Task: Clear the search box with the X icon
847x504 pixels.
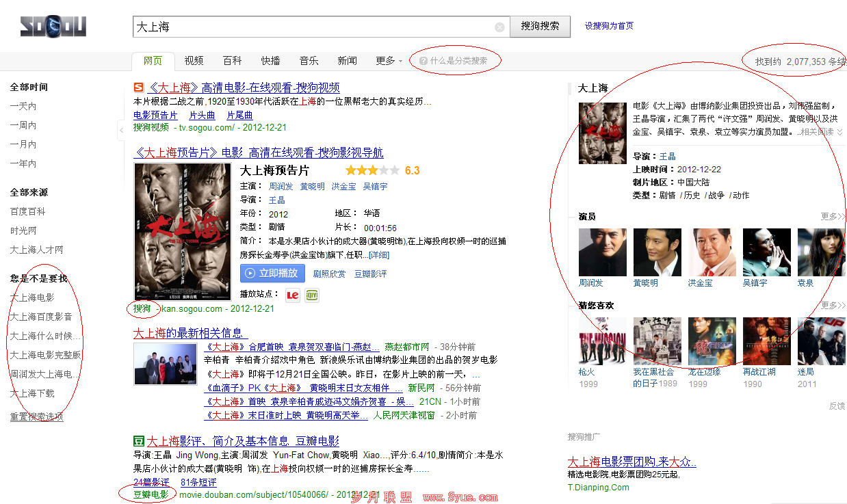Action: tap(499, 27)
